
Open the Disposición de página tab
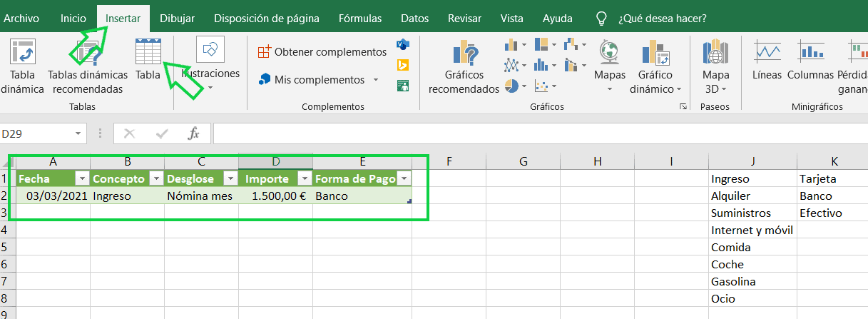(x=267, y=19)
